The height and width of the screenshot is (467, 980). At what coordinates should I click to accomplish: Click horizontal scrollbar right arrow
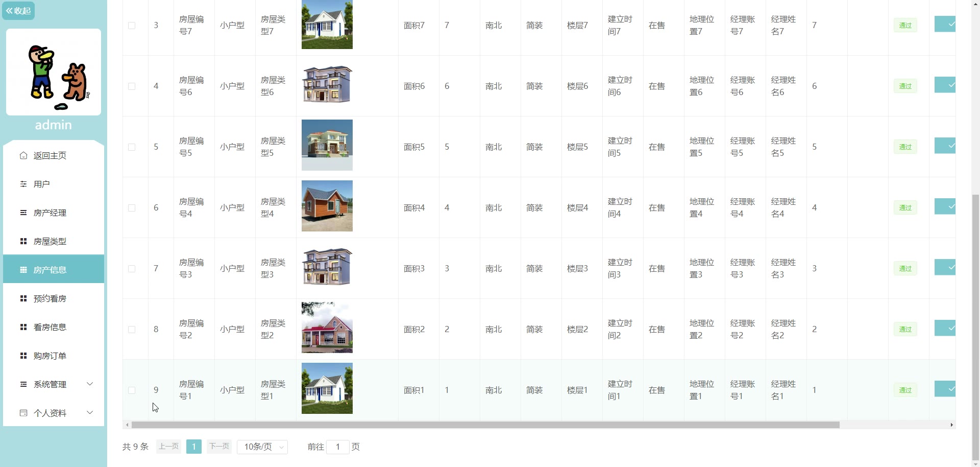951,425
